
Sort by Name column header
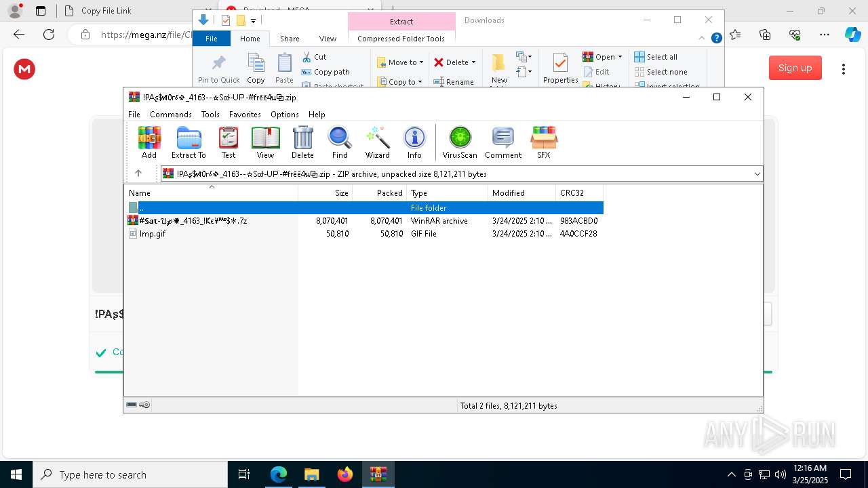coord(211,193)
